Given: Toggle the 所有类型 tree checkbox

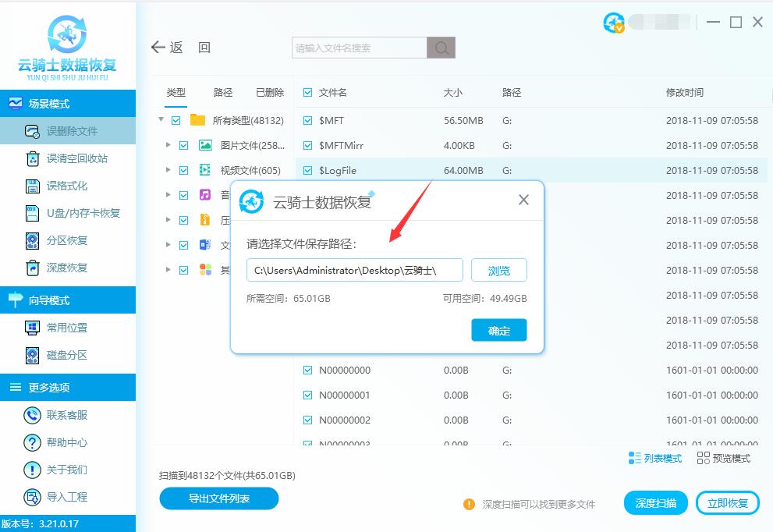Looking at the screenshot, I should tap(176, 120).
